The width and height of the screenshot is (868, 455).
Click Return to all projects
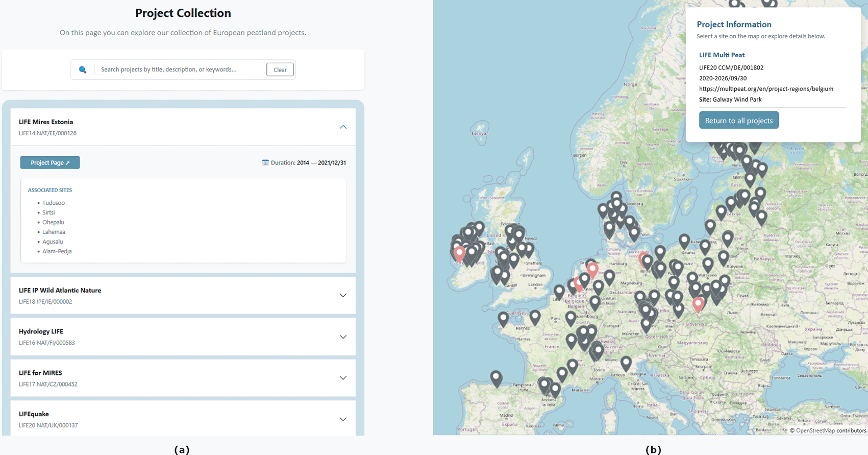pyautogui.click(x=738, y=121)
